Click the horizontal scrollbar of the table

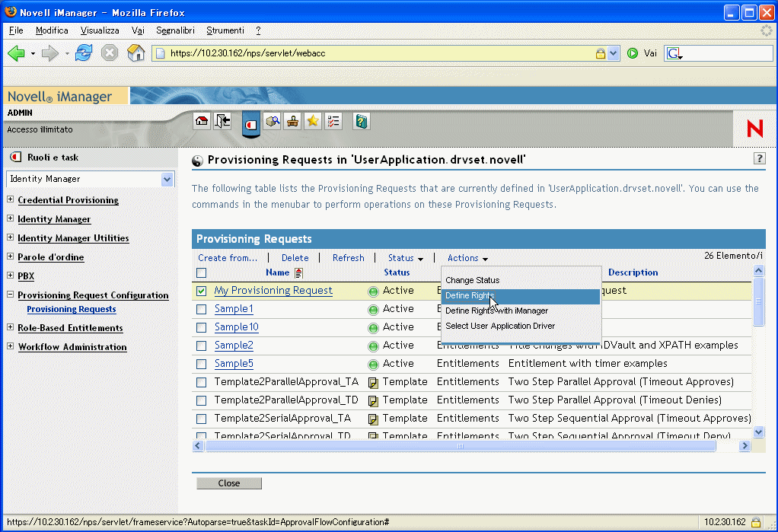click(x=461, y=446)
